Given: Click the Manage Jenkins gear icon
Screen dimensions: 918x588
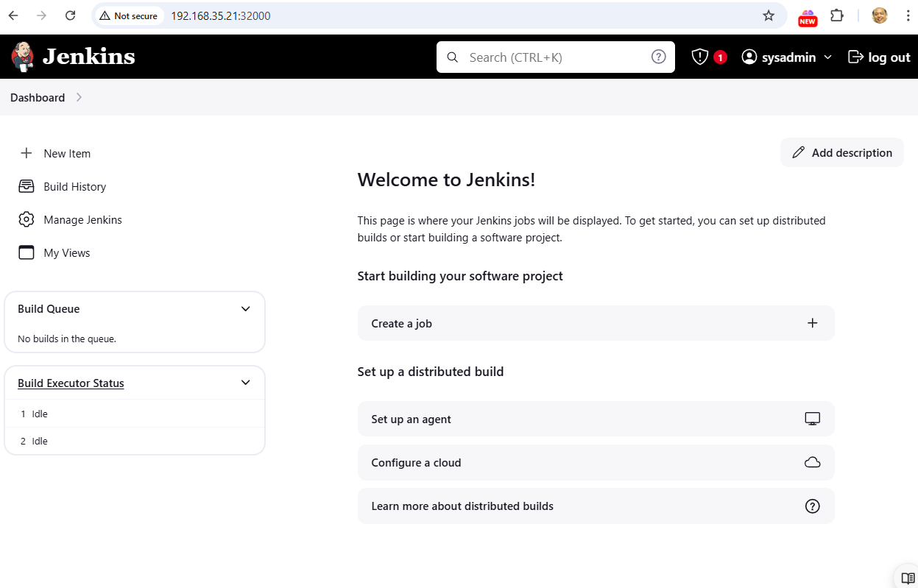Looking at the screenshot, I should pyautogui.click(x=27, y=219).
